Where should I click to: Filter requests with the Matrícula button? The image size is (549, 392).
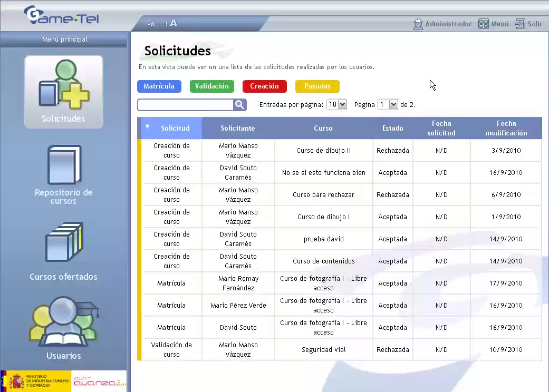click(x=159, y=86)
